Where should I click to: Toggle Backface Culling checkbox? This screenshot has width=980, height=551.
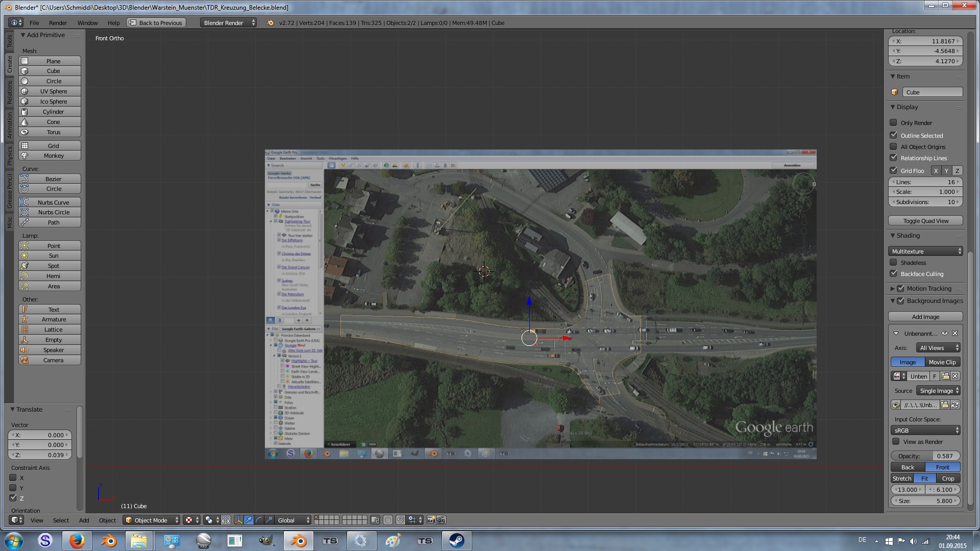893,273
